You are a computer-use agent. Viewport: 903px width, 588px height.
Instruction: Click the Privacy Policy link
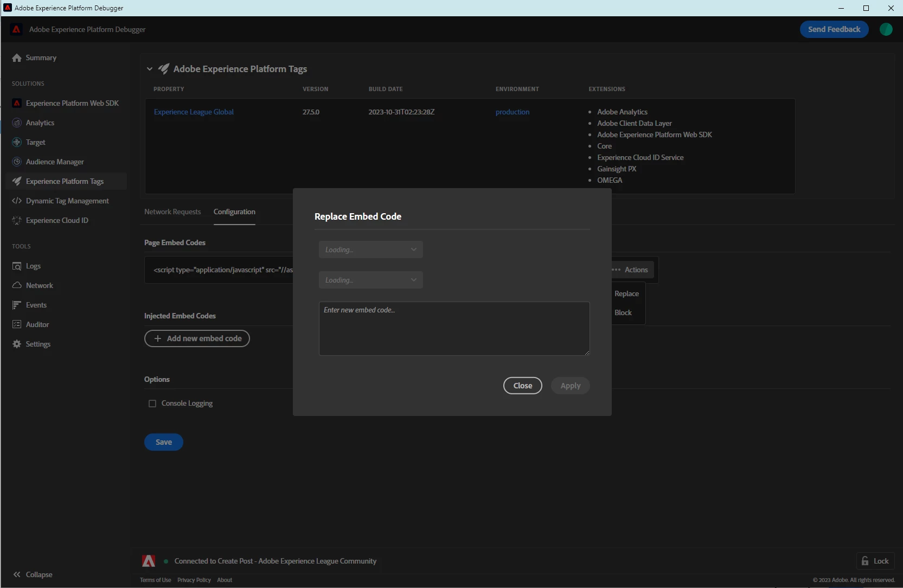tap(194, 580)
